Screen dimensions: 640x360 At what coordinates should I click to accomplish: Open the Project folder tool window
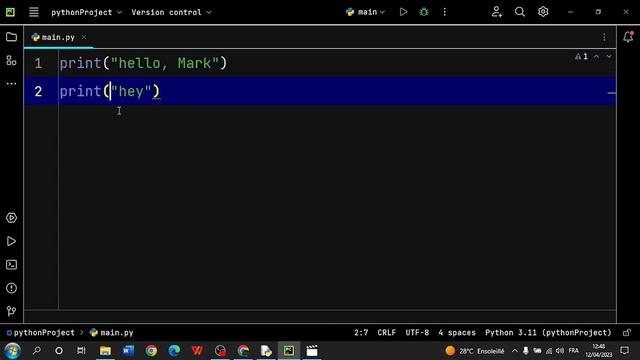click(x=11, y=37)
